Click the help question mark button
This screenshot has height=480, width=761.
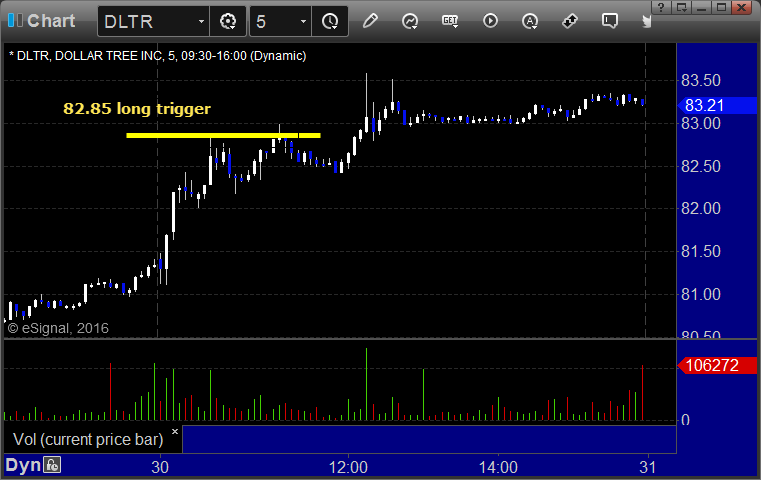(661, 7)
